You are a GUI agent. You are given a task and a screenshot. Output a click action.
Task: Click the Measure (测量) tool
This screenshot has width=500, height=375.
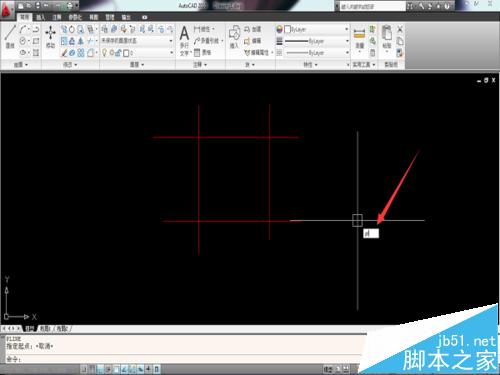tap(359, 38)
